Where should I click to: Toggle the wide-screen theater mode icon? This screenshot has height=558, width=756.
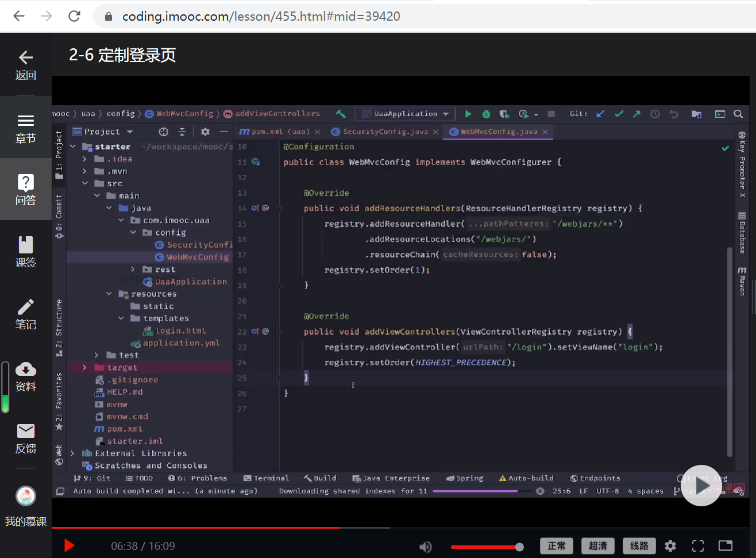pos(726,546)
